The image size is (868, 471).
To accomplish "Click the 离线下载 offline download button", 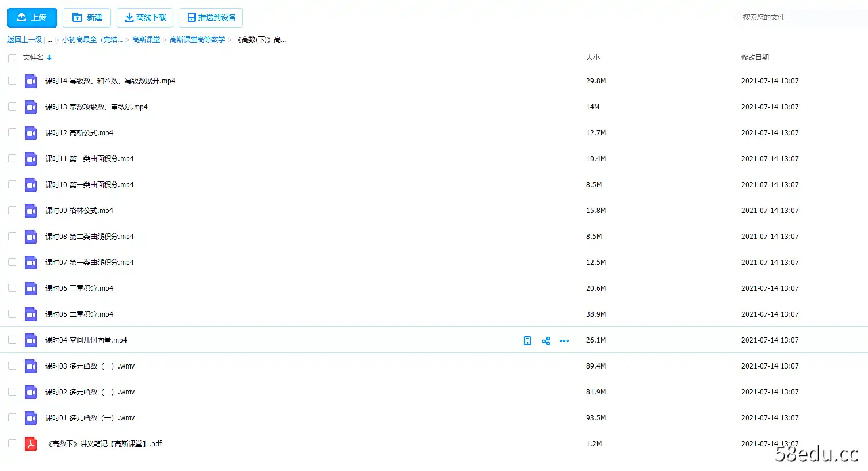I will (145, 18).
